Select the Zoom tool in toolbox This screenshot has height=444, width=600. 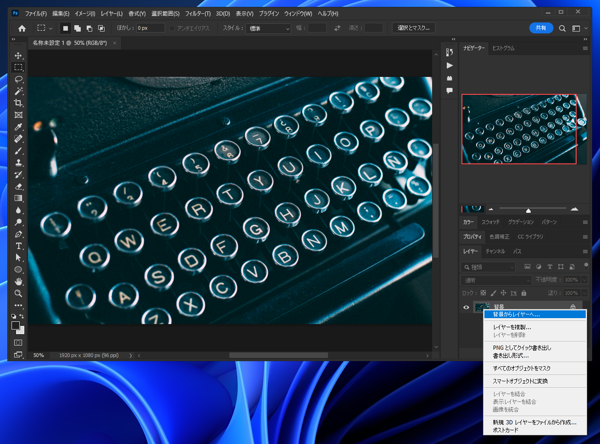(x=18, y=293)
